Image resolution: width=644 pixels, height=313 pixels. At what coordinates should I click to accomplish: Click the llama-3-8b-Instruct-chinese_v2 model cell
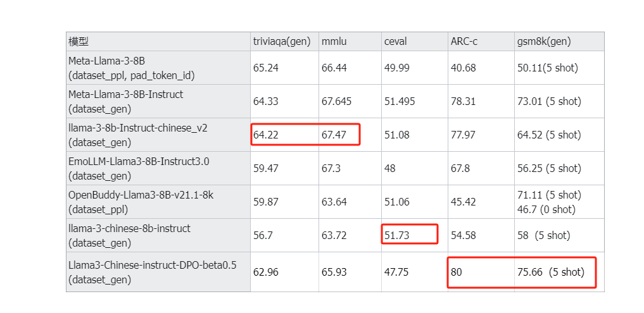click(158, 135)
